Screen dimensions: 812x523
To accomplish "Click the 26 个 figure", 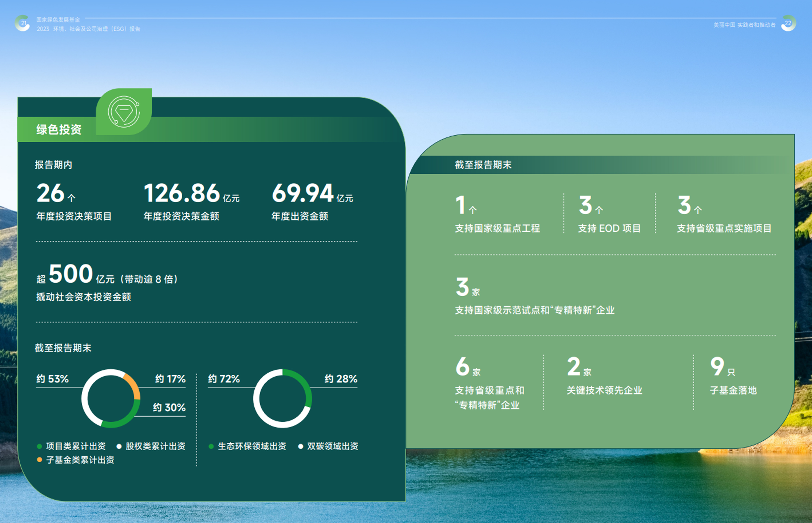I will 56,193.
